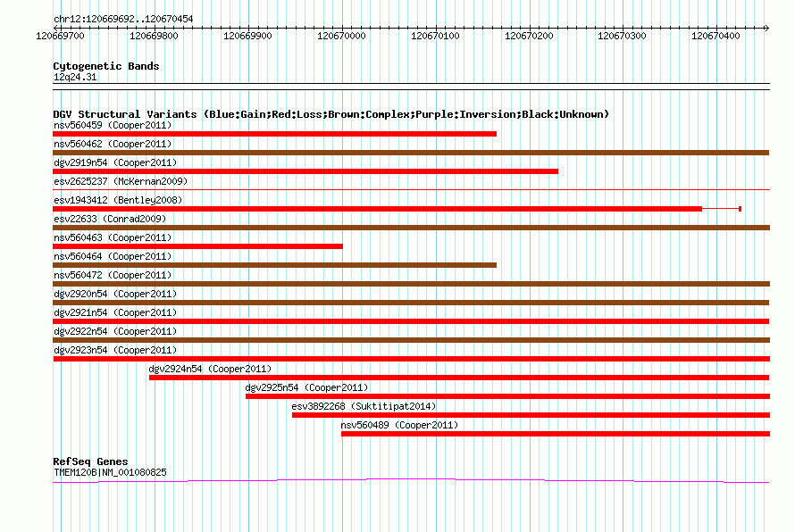Image resolution: width=795 pixels, height=532 pixels.
Task: Open variant label dgv2921n54 (Cooper2011)
Action: tap(115, 312)
